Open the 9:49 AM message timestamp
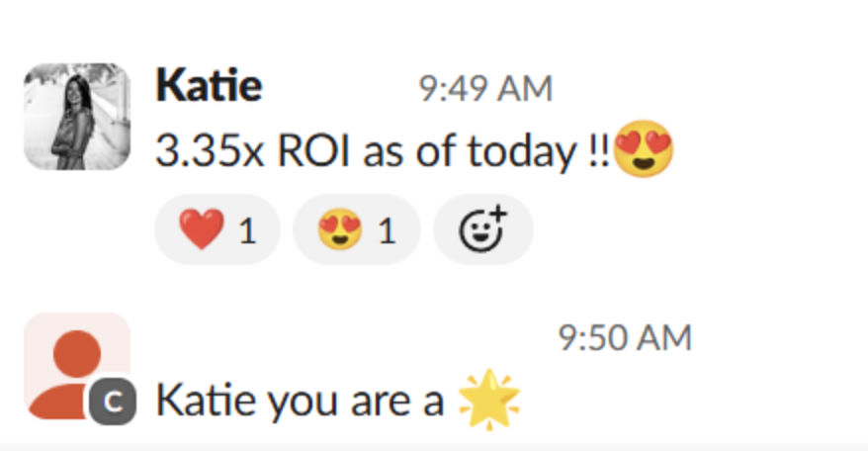Viewport: 868px width, 451px height. 485,89
